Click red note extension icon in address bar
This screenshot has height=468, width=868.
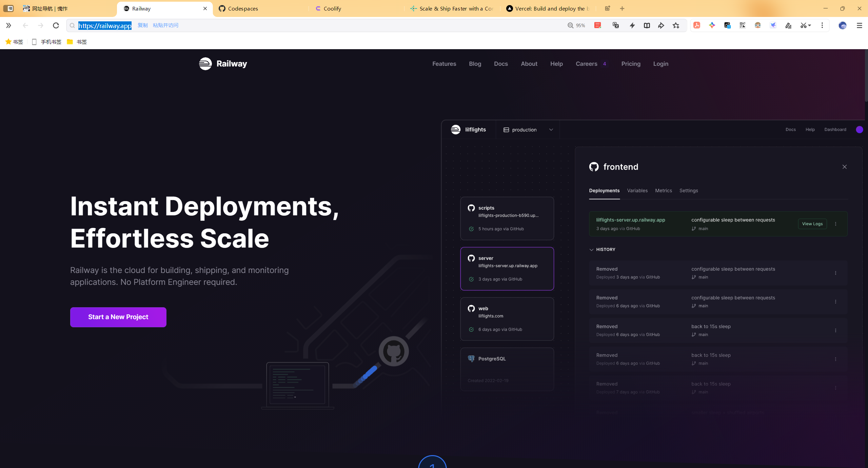tap(598, 25)
